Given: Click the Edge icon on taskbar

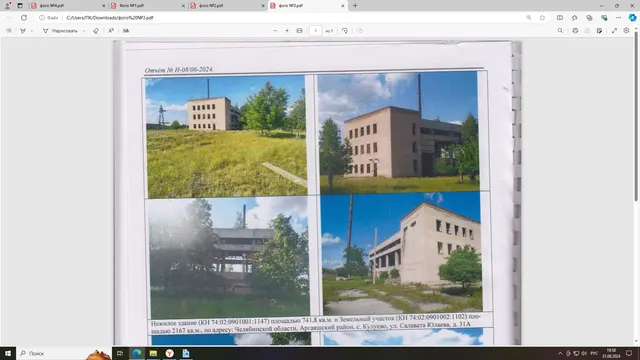Looking at the screenshot, I should 137,353.
